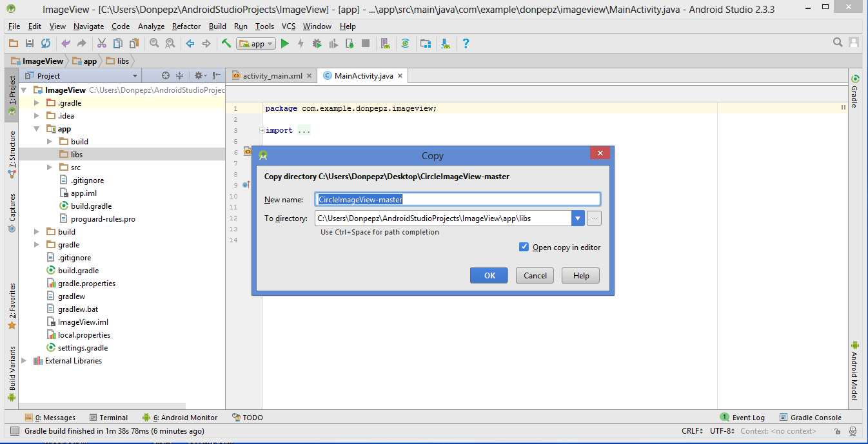
Task: Click the Search Everywhere magnifier icon
Action: tap(838, 43)
